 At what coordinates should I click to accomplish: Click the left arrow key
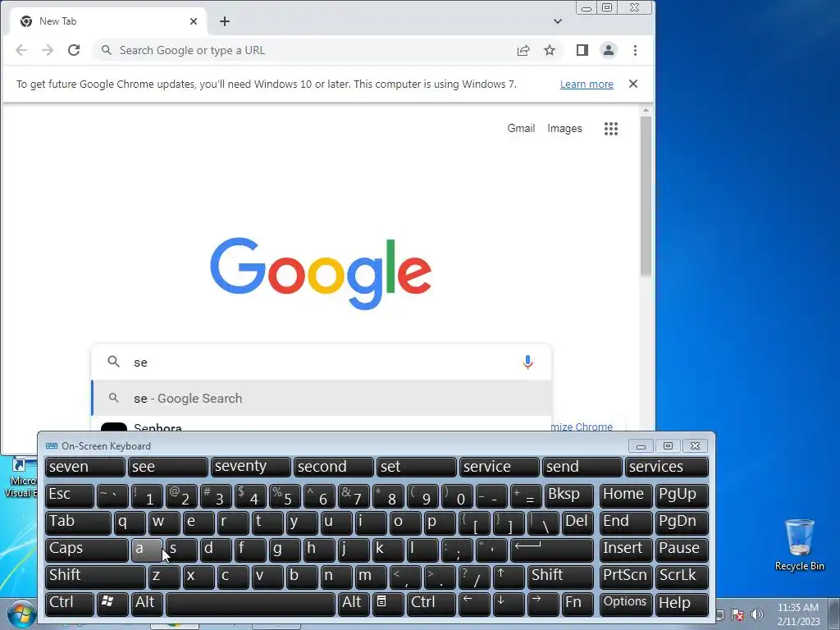click(x=474, y=603)
